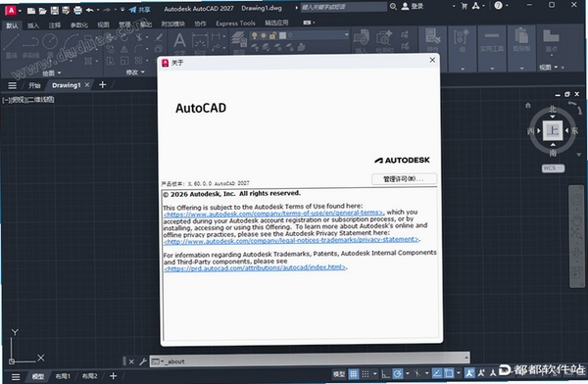Viewport: 588px width, 384px height.
Task: Click the Open file folder icon
Action: [x=43, y=11]
